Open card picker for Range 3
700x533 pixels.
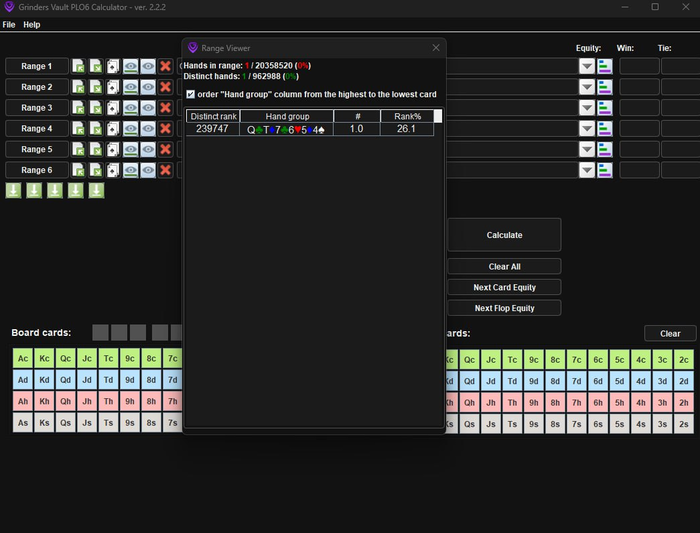point(113,108)
